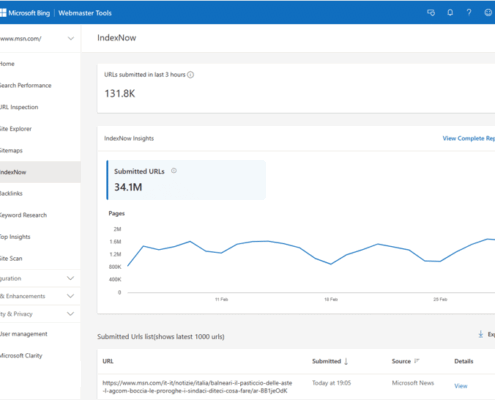Screen dimensions: 495x400
Task: Open the notifications bell icon
Action: pyautogui.click(x=450, y=13)
